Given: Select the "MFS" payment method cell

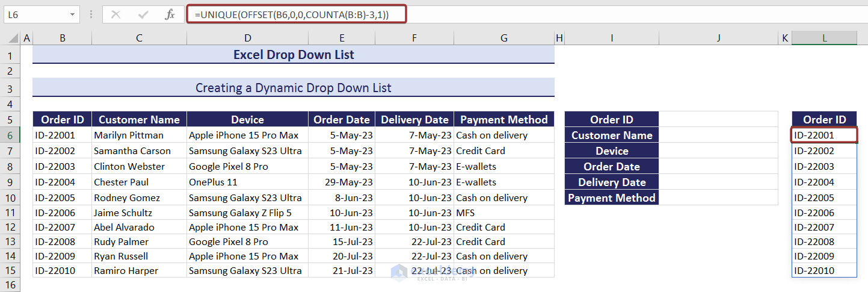Looking at the screenshot, I should (x=503, y=213).
